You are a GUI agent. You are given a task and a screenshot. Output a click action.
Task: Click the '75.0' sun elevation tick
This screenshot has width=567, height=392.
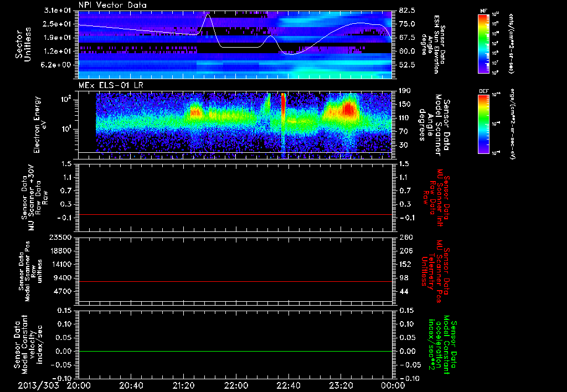[x=407, y=24]
